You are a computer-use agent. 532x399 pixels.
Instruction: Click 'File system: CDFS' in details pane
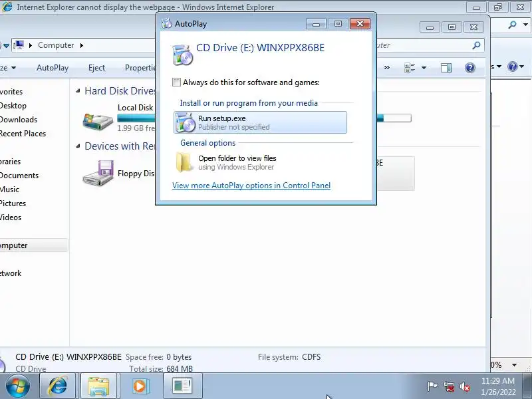pyautogui.click(x=289, y=357)
